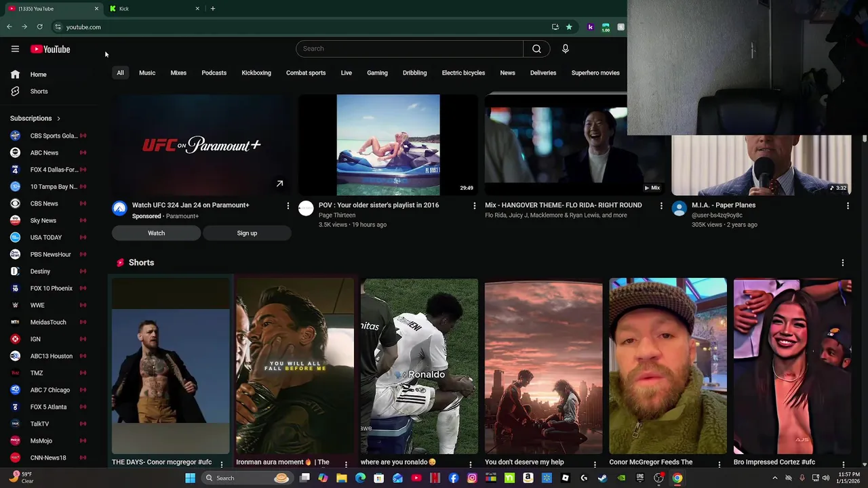Open the purple K browser extension
The height and width of the screenshot is (488, 868).
tap(590, 27)
